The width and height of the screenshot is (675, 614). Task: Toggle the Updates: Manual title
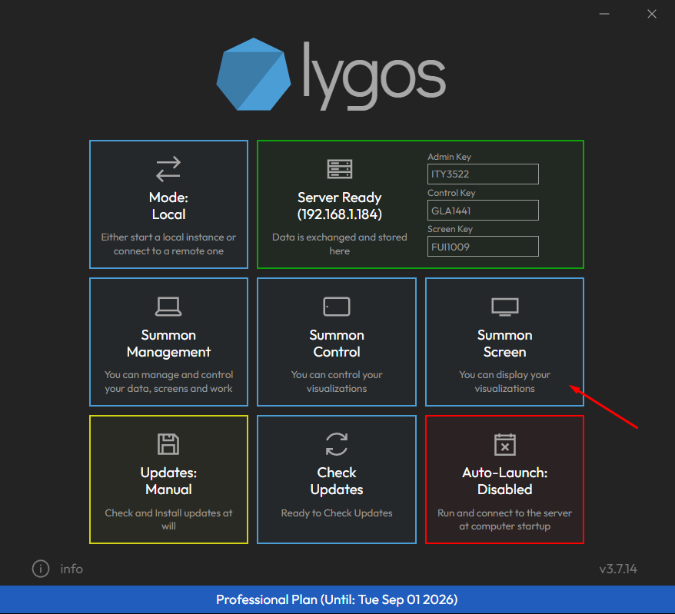[168, 481]
